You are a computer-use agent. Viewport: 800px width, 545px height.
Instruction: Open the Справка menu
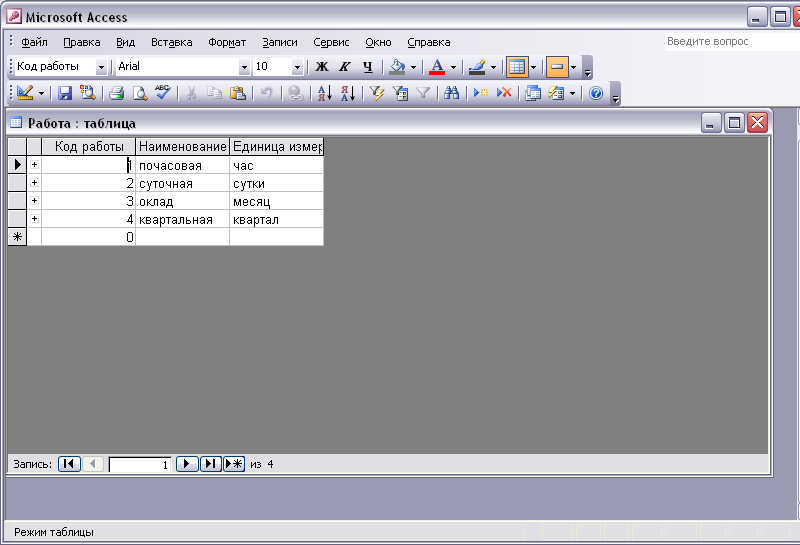[x=429, y=42]
